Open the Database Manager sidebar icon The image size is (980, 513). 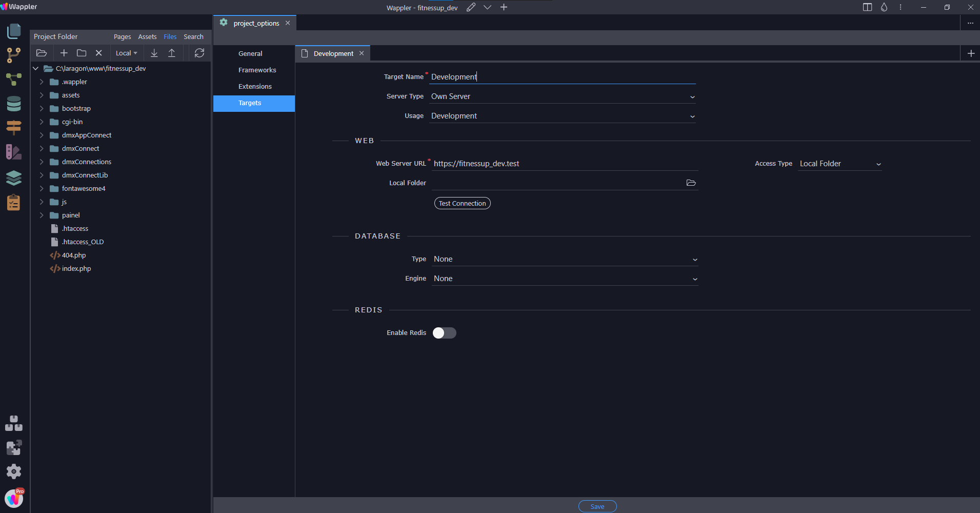point(13,104)
